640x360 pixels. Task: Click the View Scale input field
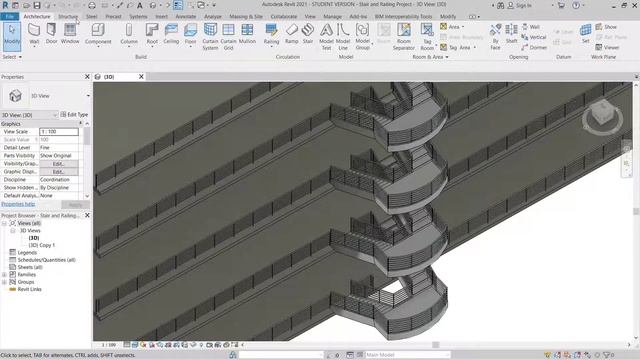(x=59, y=131)
